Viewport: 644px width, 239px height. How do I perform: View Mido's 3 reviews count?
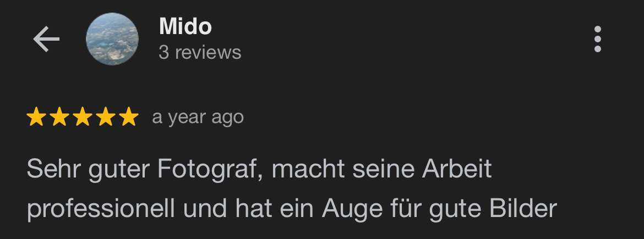tap(200, 53)
